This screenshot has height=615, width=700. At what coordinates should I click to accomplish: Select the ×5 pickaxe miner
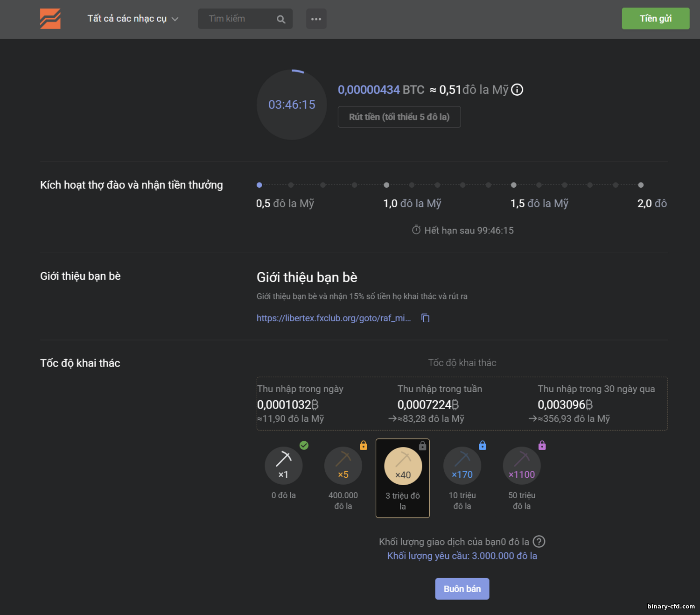coord(343,466)
